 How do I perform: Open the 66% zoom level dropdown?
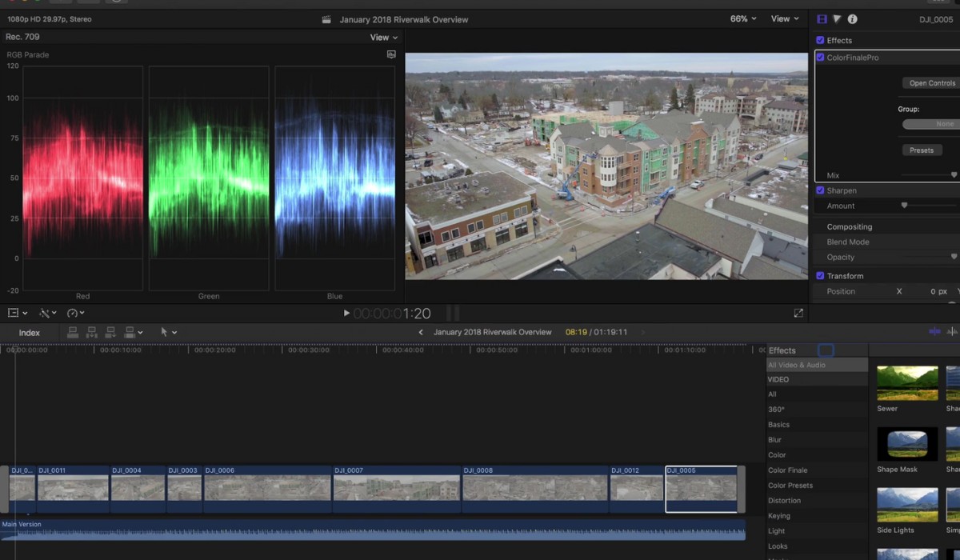coord(743,19)
